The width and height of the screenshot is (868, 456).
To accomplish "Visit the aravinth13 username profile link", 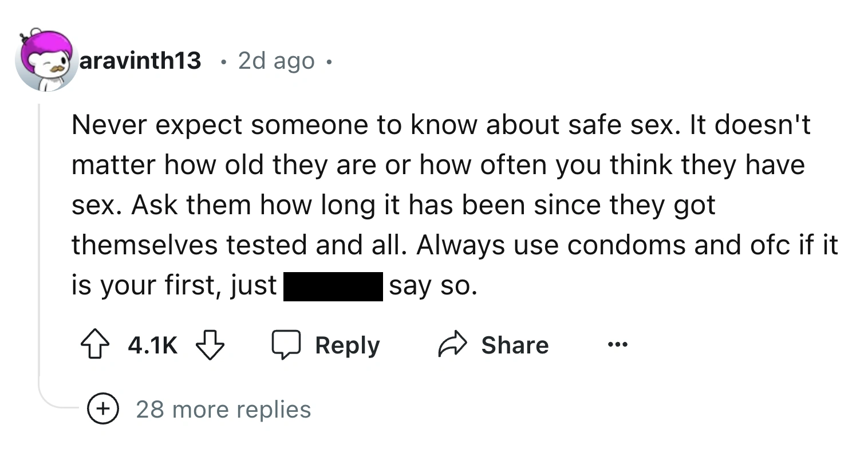I will 140,60.
